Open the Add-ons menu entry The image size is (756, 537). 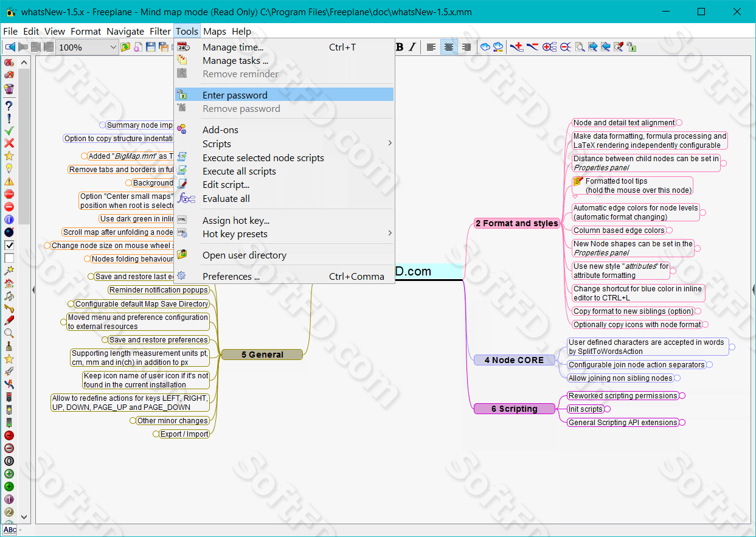[284, 130]
